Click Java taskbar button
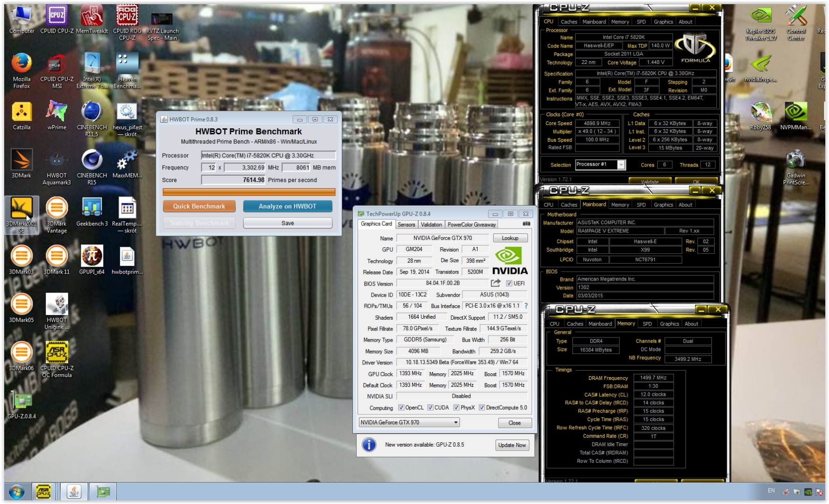This screenshot has height=504, width=829. (74, 491)
